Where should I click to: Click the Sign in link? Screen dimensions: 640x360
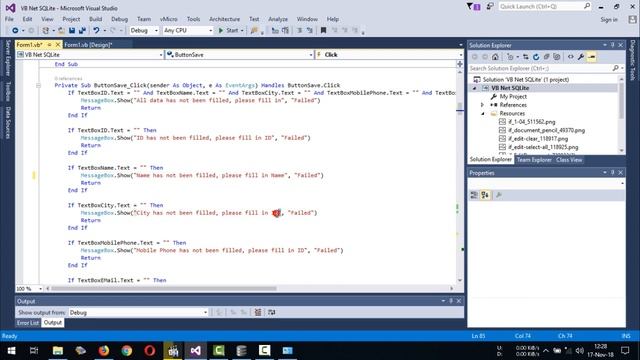(609, 20)
